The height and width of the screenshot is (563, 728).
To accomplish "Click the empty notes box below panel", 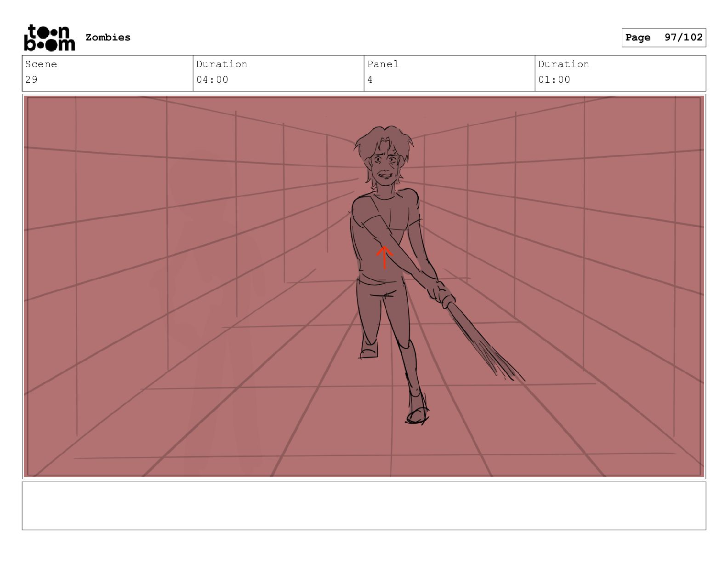I will click(x=364, y=506).
